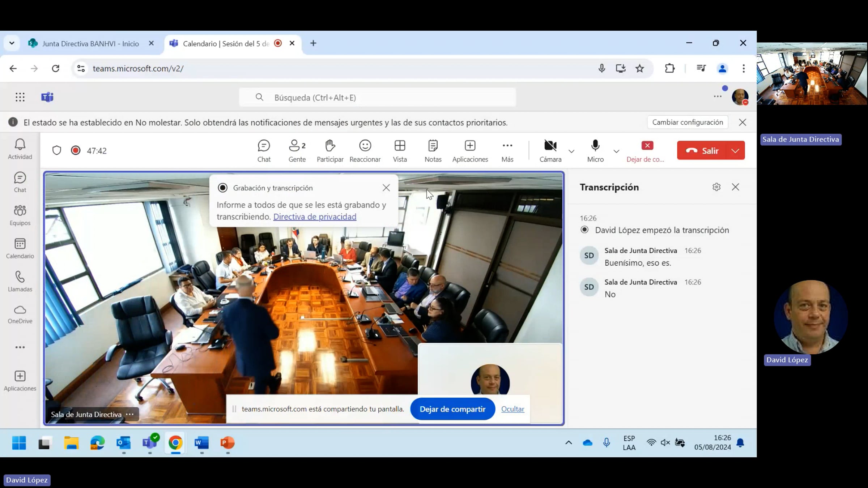The image size is (868, 488).
Task: Open the profile avatar menu
Action: tap(740, 97)
